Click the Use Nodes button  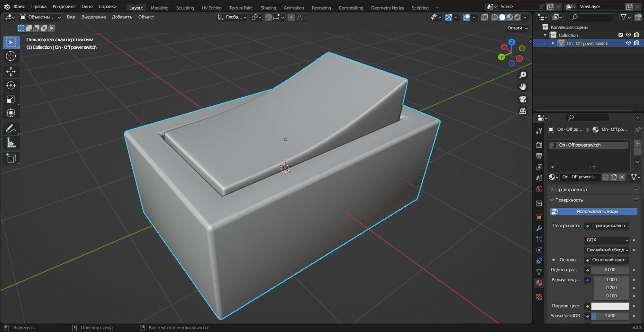[x=594, y=212]
